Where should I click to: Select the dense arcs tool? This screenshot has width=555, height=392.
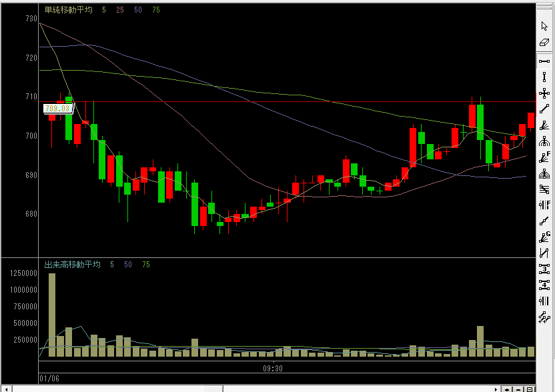pyautogui.click(x=544, y=174)
